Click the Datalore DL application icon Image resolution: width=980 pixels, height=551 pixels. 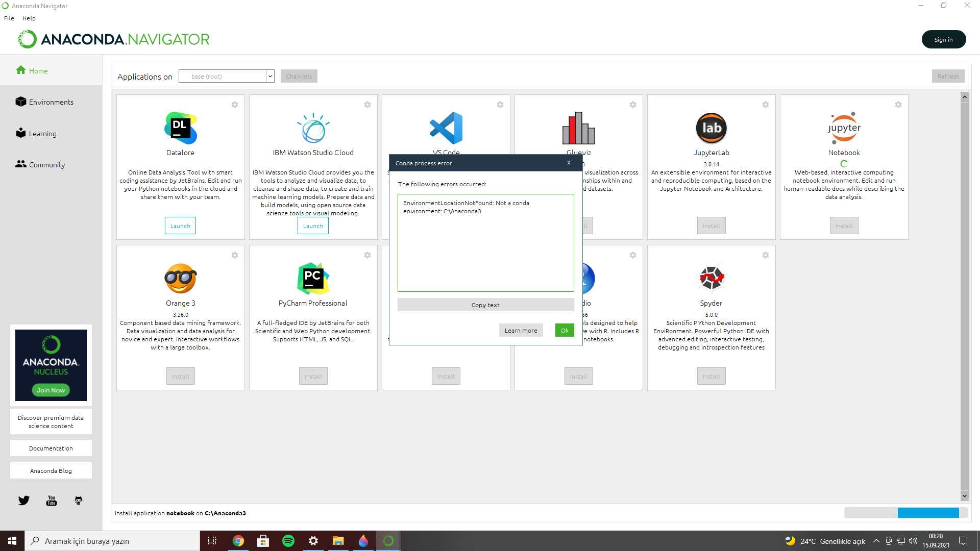(x=181, y=128)
